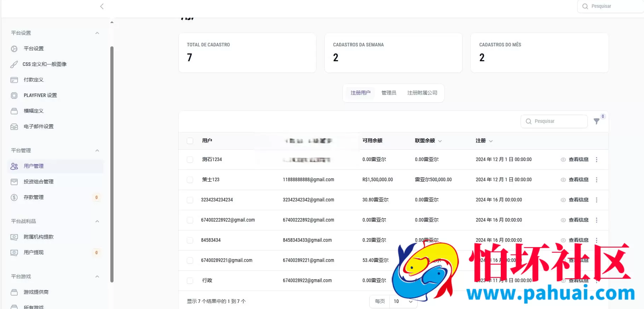Check the row checkbox for 84583434
This screenshot has width=644, height=309.
coord(190,240)
